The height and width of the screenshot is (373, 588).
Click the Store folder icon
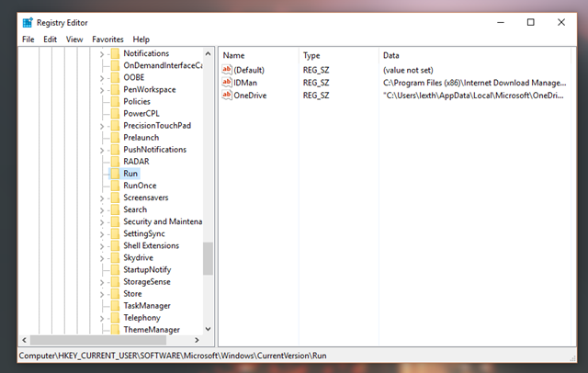click(115, 293)
